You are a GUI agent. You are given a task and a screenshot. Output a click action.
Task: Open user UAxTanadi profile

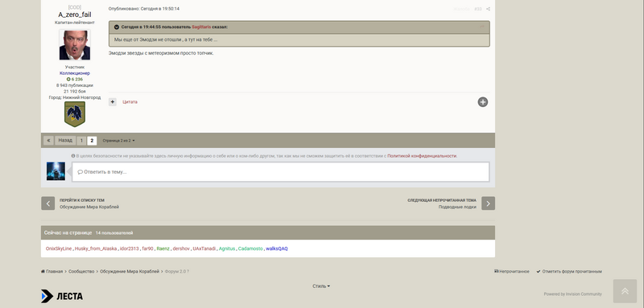point(204,248)
